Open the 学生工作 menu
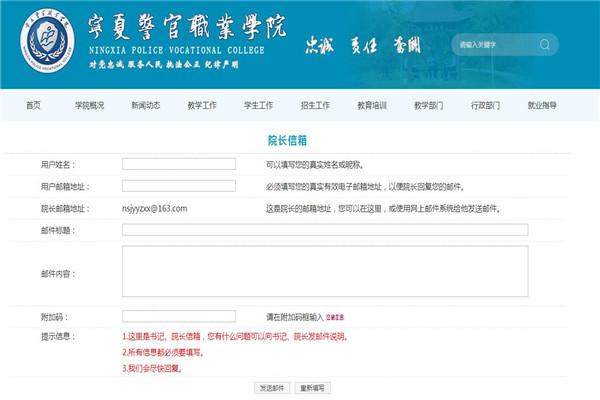Screen dimensions: 600x400 258,105
